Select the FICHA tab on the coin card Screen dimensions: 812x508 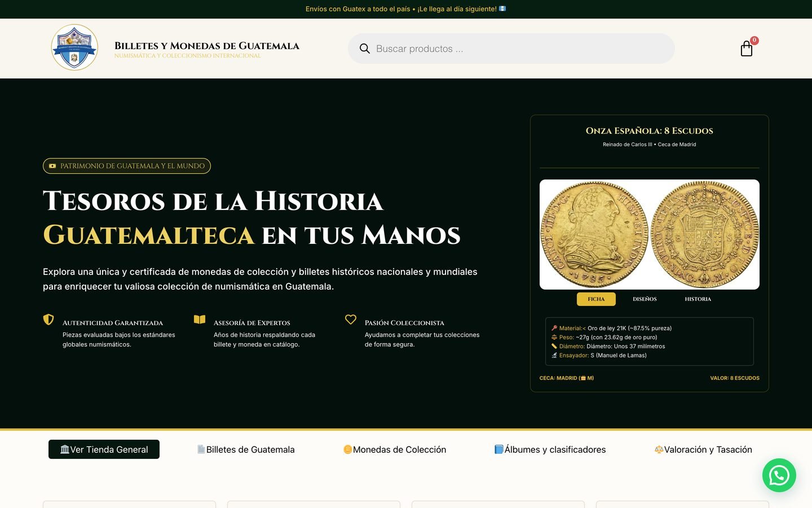pos(596,299)
